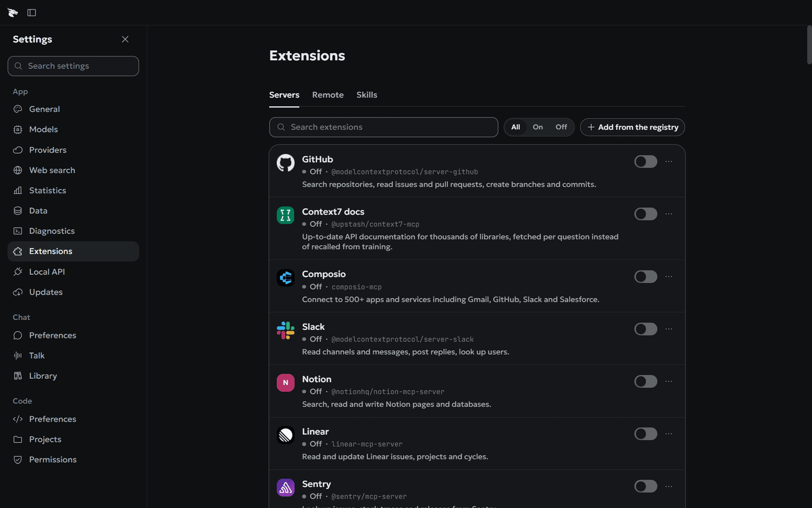Click Add from the registry
The image size is (812, 508).
[x=632, y=127]
